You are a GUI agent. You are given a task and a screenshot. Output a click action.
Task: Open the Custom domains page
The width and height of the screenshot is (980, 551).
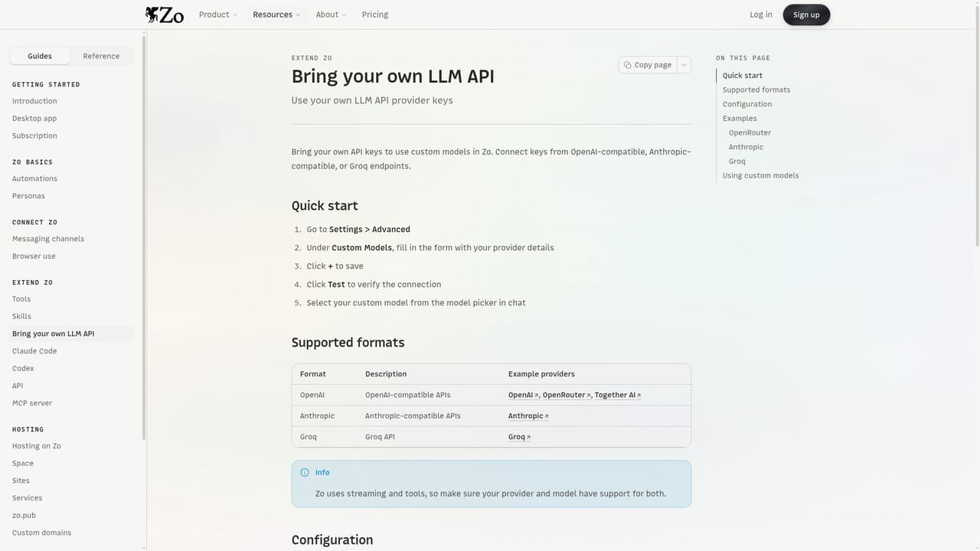point(41,533)
